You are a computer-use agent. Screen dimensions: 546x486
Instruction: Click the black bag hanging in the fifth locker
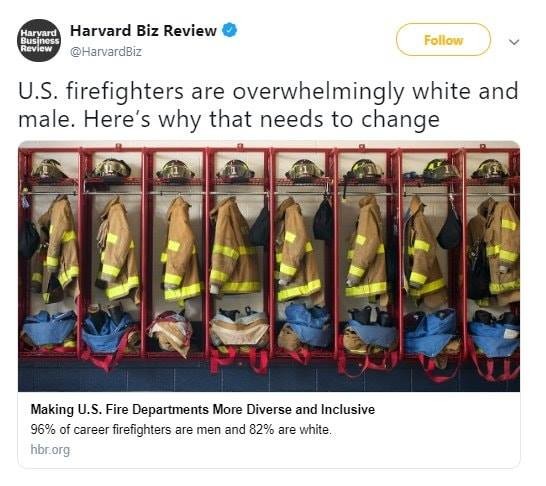[323, 219]
